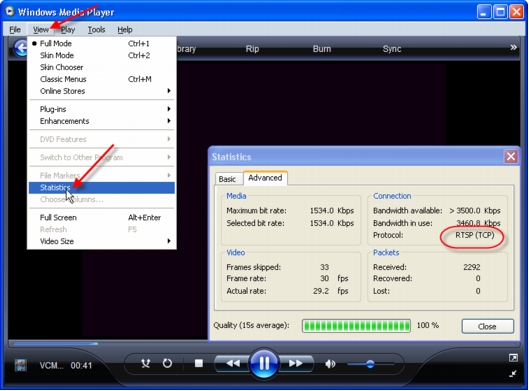Mute sound using the speaker icon

click(x=330, y=364)
